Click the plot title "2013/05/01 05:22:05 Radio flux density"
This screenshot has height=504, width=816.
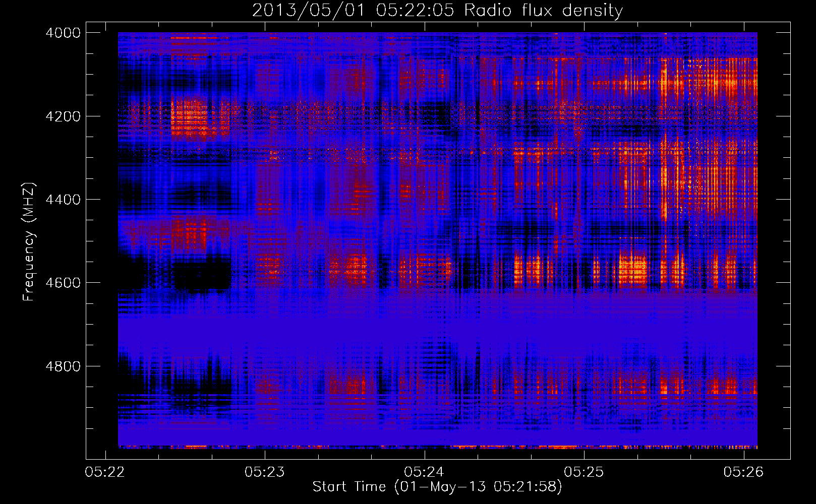(437, 11)
